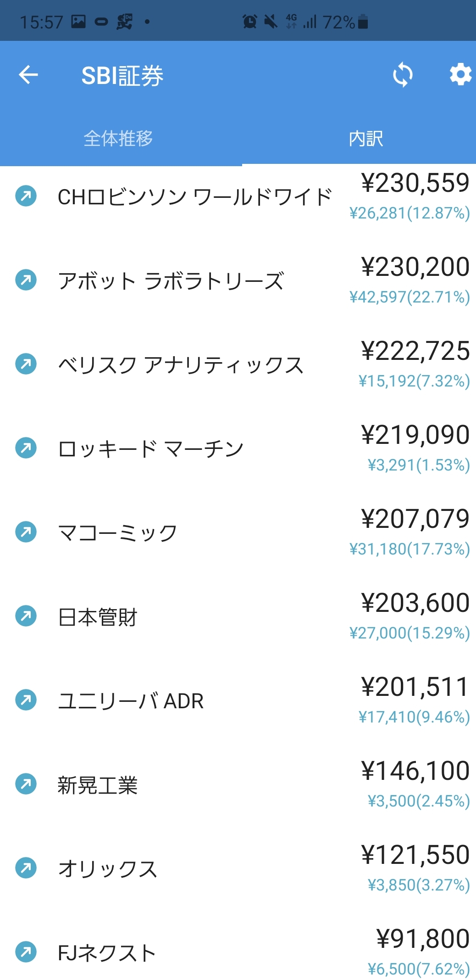The height and width of the screenshot is (980, 476).
Task: Tap the back arrow in header
Action: click(28, 75)
